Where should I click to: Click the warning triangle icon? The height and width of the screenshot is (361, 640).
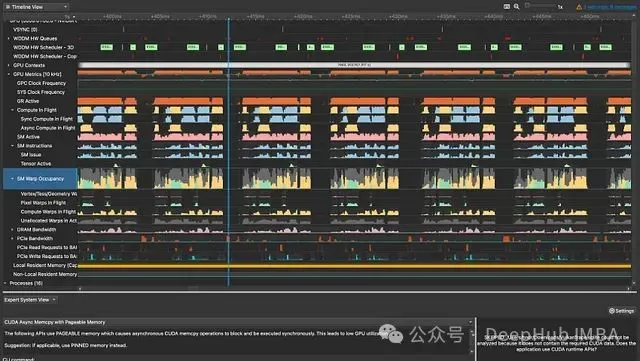tap(579, 7)
